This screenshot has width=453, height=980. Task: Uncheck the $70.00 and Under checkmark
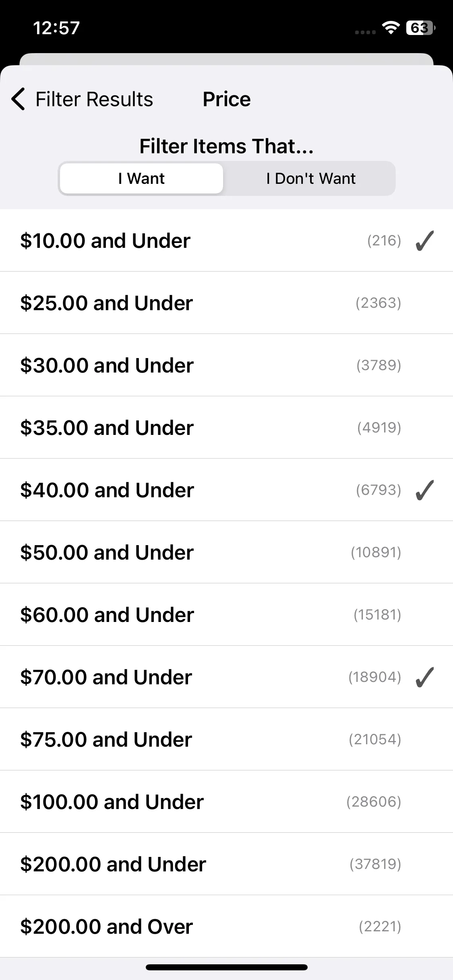[424, 677]
